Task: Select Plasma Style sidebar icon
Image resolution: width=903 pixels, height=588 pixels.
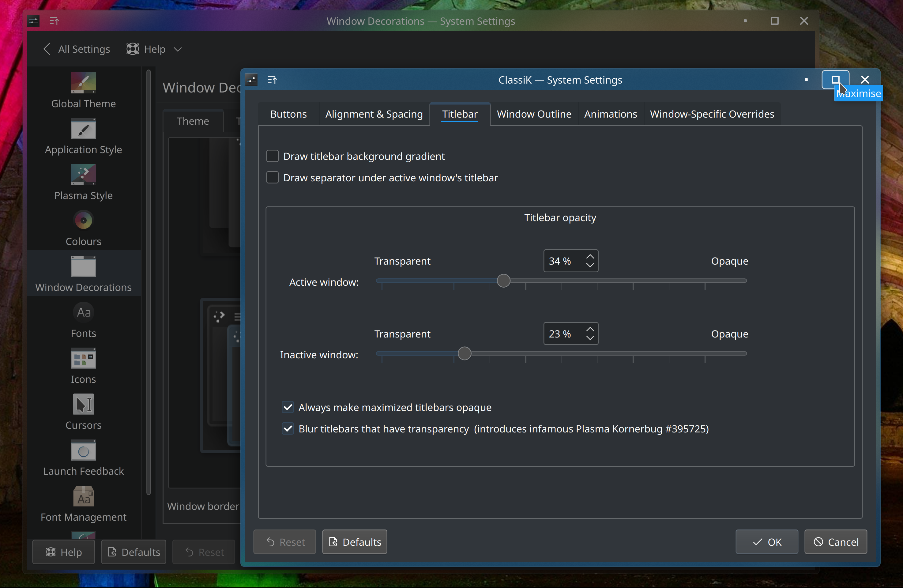Action: point(84,175)
